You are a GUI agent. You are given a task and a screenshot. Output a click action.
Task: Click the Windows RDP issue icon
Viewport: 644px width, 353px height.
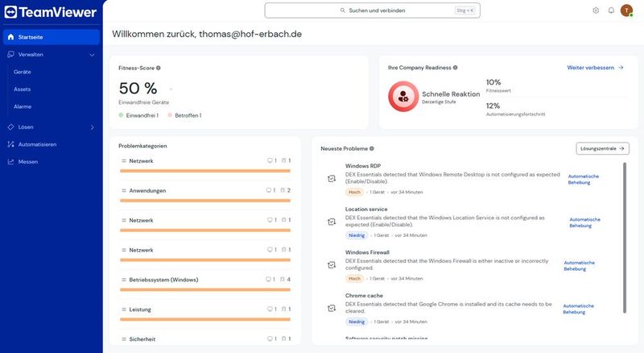pyautogui.click(x=332, y=179)
